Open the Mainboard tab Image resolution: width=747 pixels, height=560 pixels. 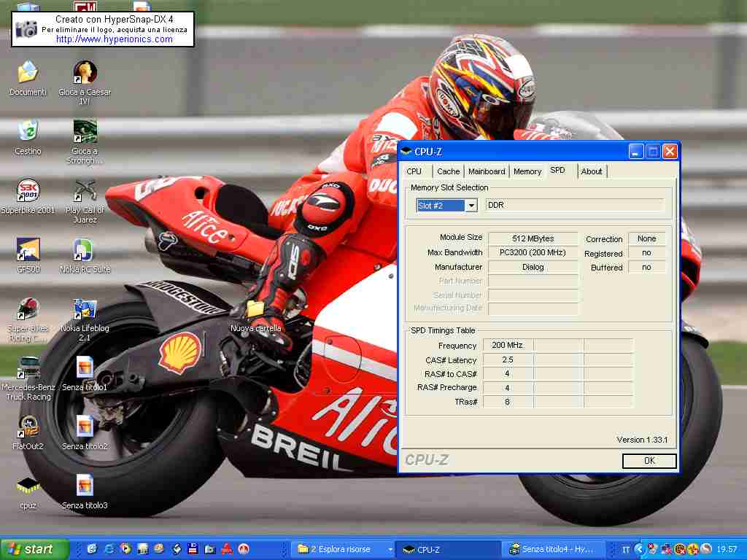[487, 171]
